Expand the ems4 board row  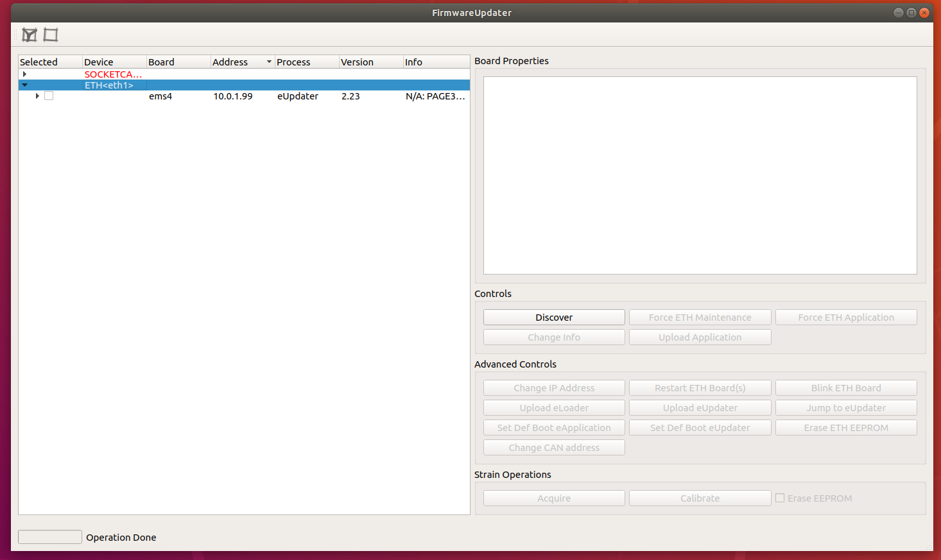(x=37, y=96)
